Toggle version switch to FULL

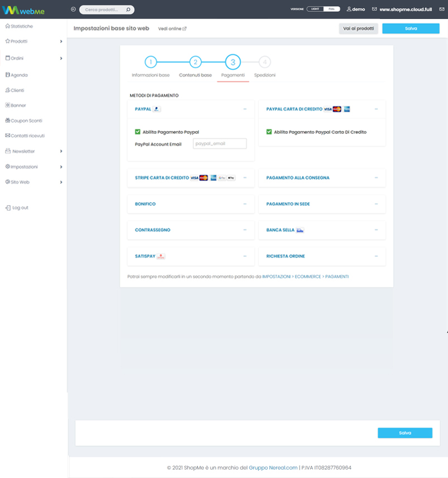(x=331, y=9)
